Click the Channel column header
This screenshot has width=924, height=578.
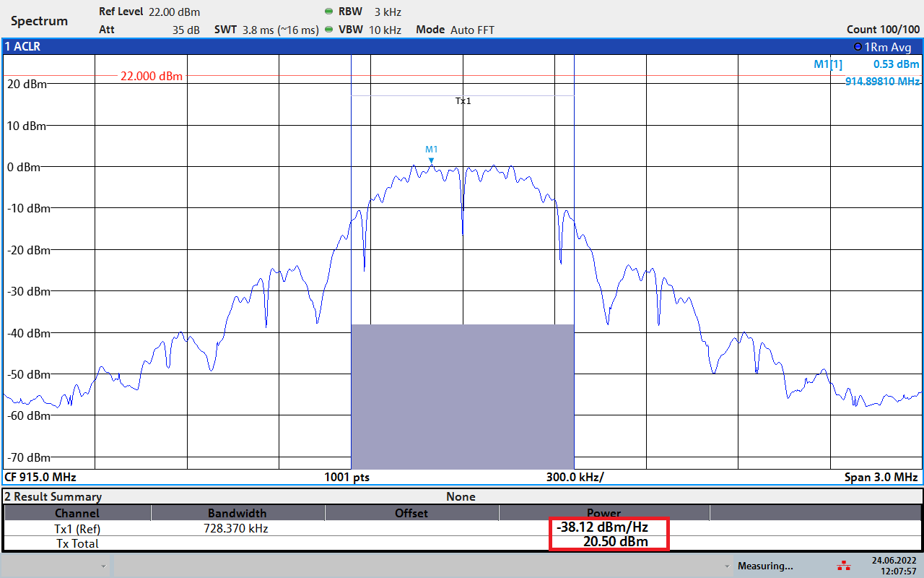[x=77, y=513]
